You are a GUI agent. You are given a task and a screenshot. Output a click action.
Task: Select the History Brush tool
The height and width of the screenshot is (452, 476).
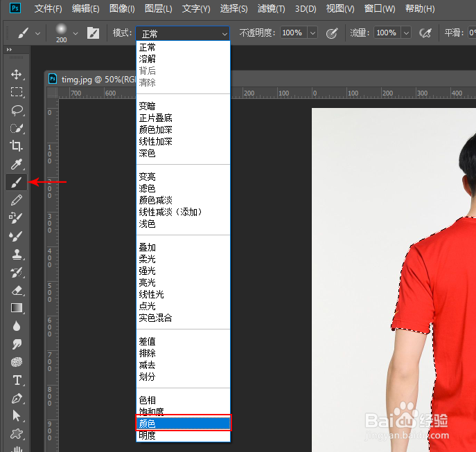click(17, 273)
